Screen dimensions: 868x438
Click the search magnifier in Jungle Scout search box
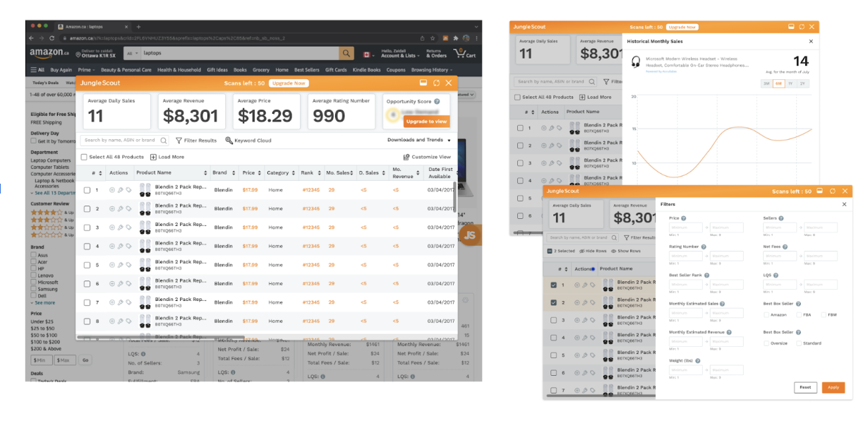(x=164, y=141)
